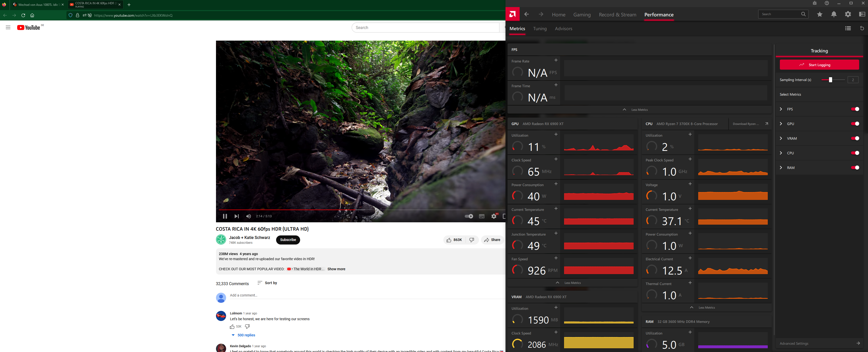
Task: Adjust the Sampling Interval slider
Action: click(x=830, y=80)
